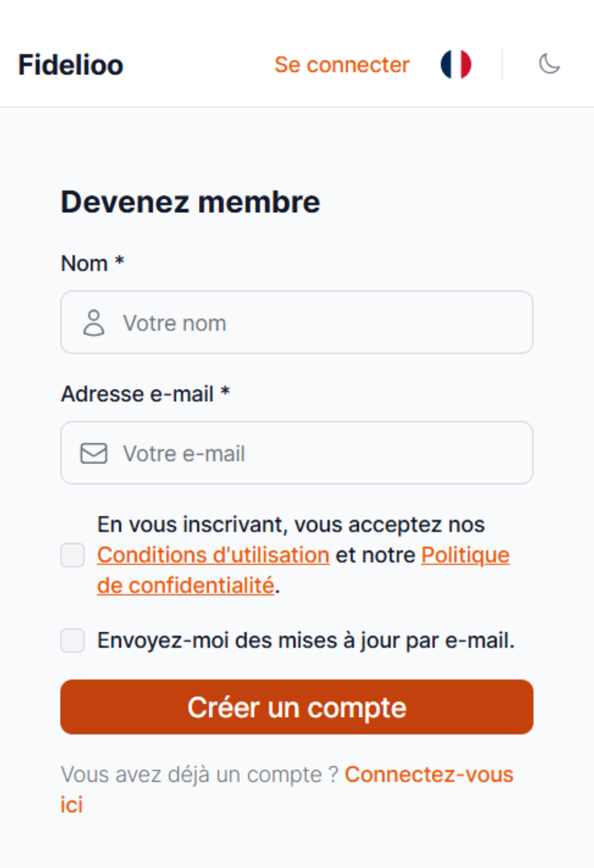Click the Fidelioo logo
This screenshot has width=594, height=868.
(70, 65)
